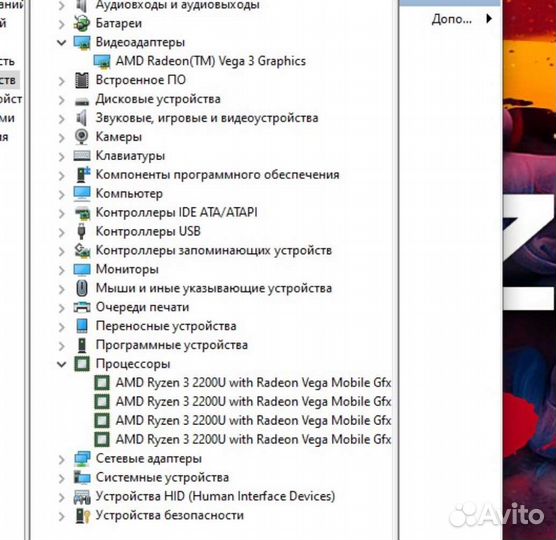
Task: Click the Переносные устройства icon
Action: click(x=82, y=326)
